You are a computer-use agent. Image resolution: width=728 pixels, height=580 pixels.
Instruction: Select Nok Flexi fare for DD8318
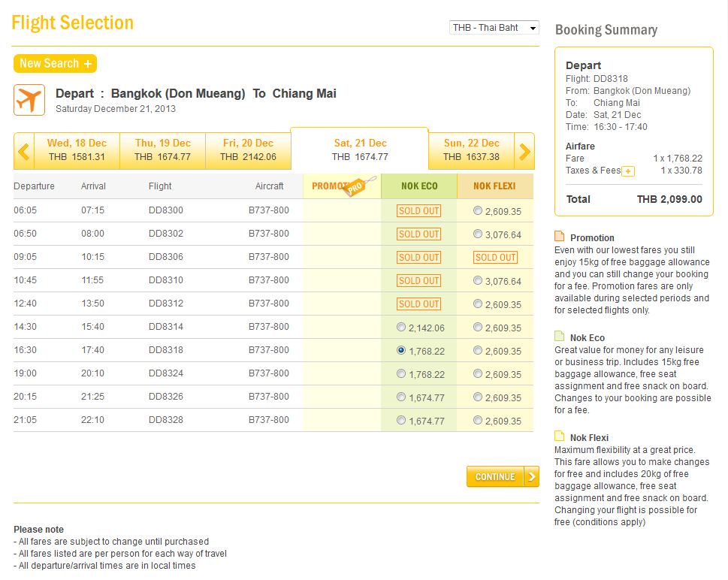[478, 350]
